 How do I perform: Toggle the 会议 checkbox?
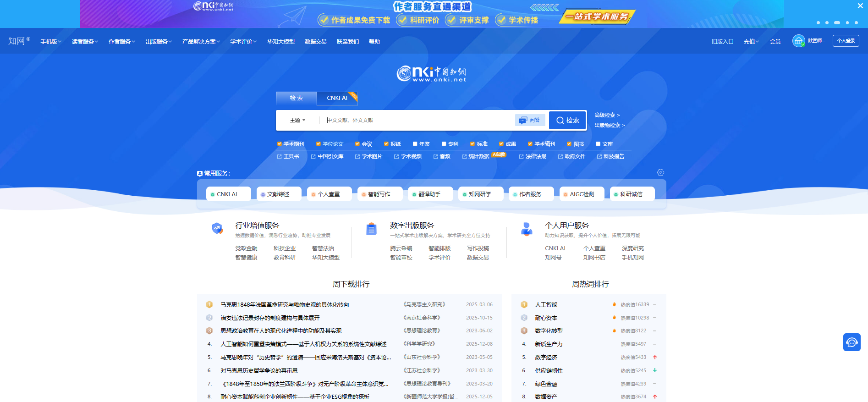point(357,144)
